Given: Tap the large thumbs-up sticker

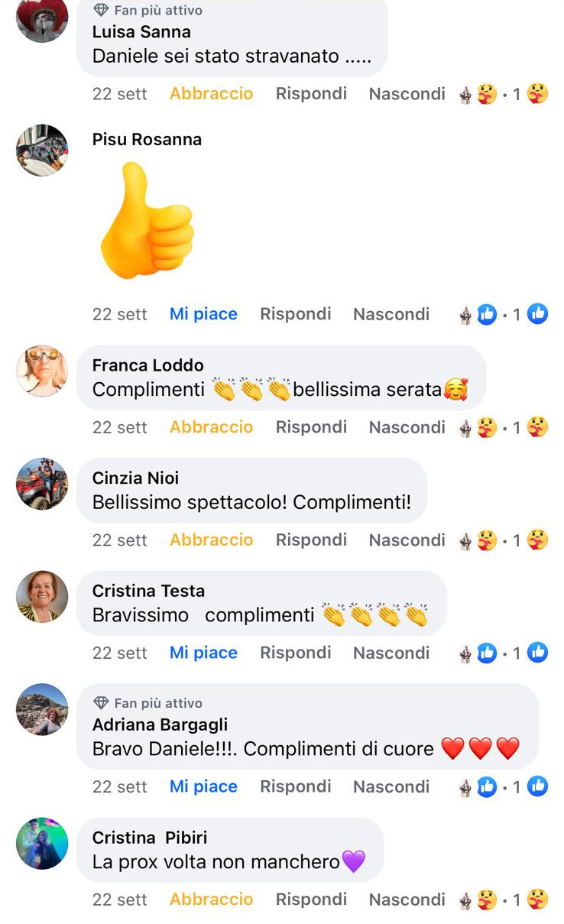Looking at the screenshot, I should pyautogui.click(x=147, y=220).
